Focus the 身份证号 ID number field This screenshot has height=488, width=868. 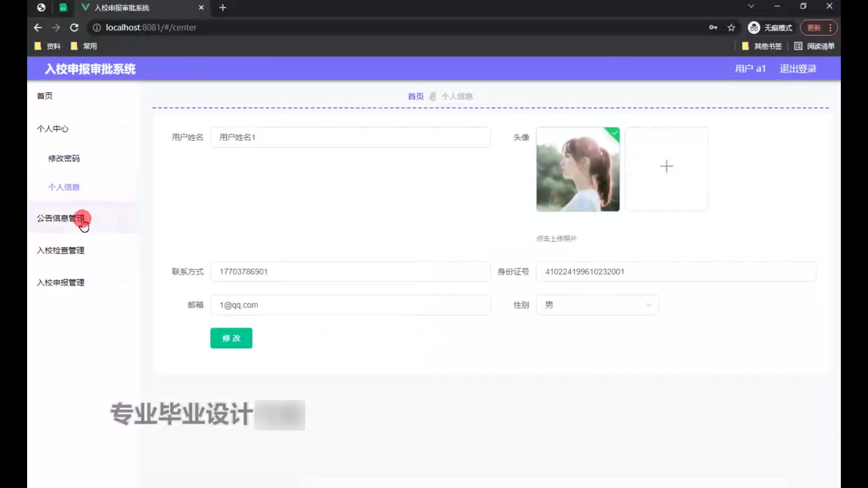pos(676,272)
